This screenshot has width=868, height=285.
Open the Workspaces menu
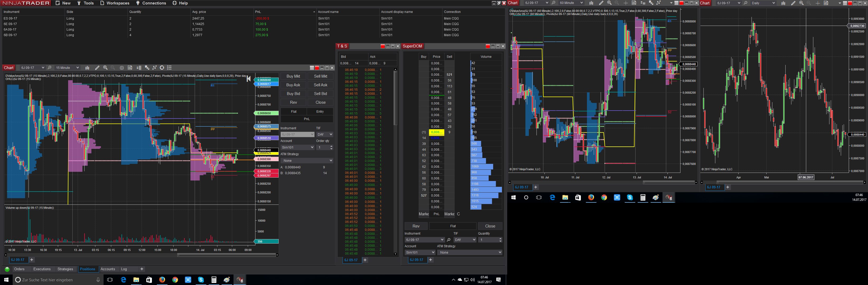tap(115, 3)
